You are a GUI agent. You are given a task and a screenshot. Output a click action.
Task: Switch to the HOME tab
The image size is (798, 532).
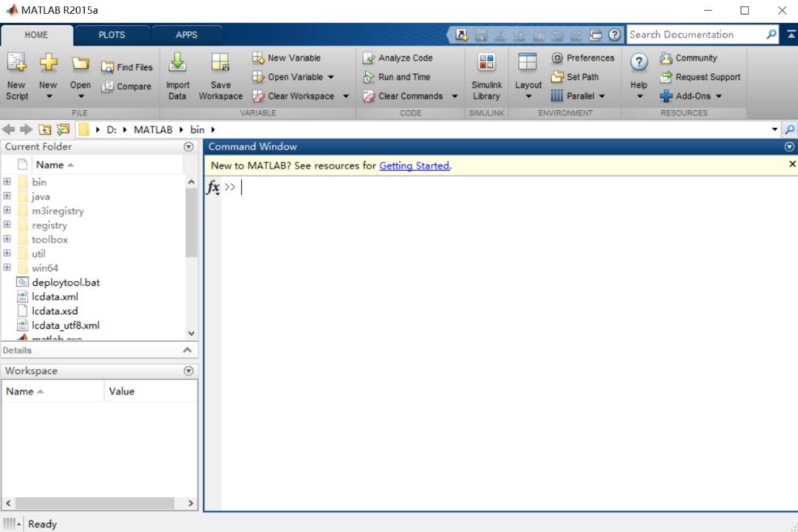pos(37,35)
